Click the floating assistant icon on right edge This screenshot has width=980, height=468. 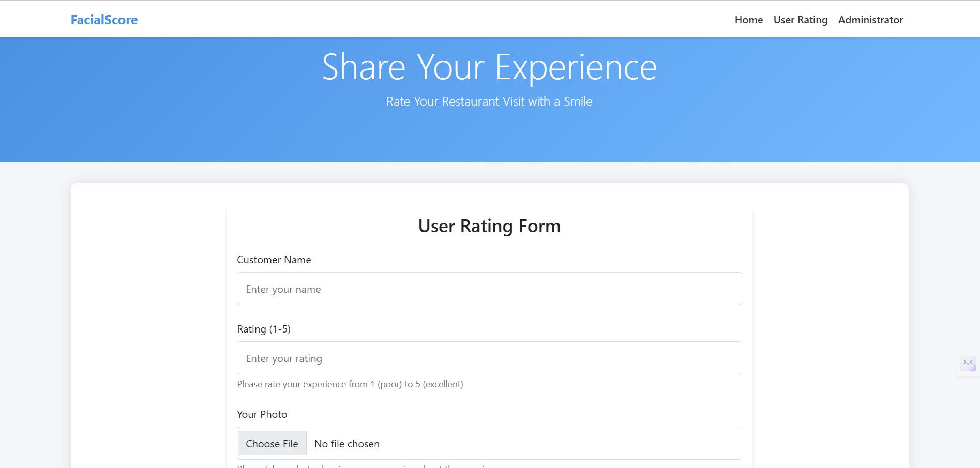[x=968, y=363]
